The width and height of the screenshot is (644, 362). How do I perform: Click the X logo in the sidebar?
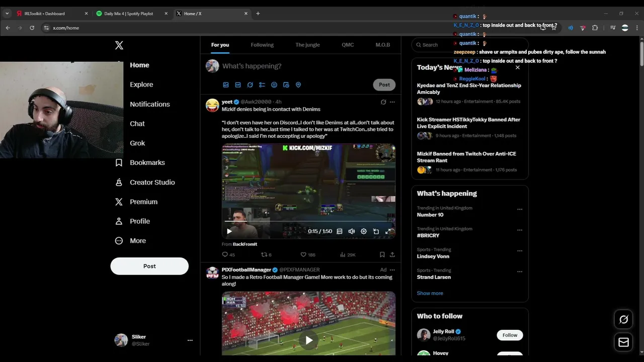click(119, 45)
